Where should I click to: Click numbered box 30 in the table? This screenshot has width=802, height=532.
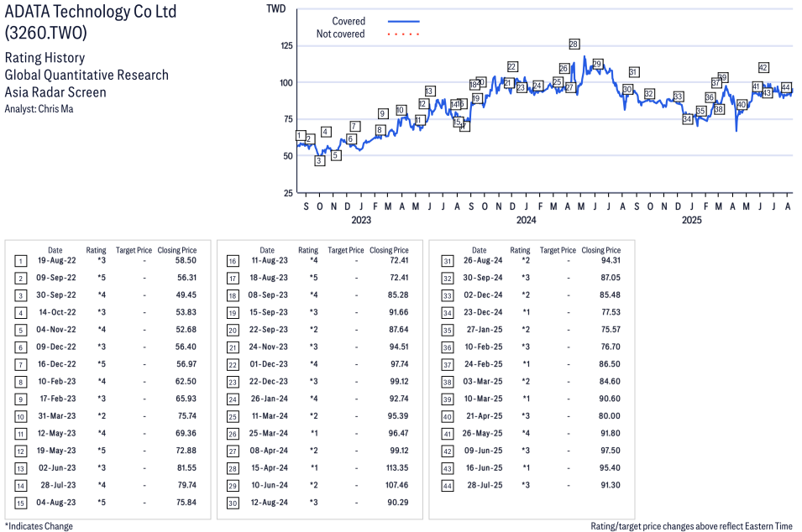coord(233,503)
